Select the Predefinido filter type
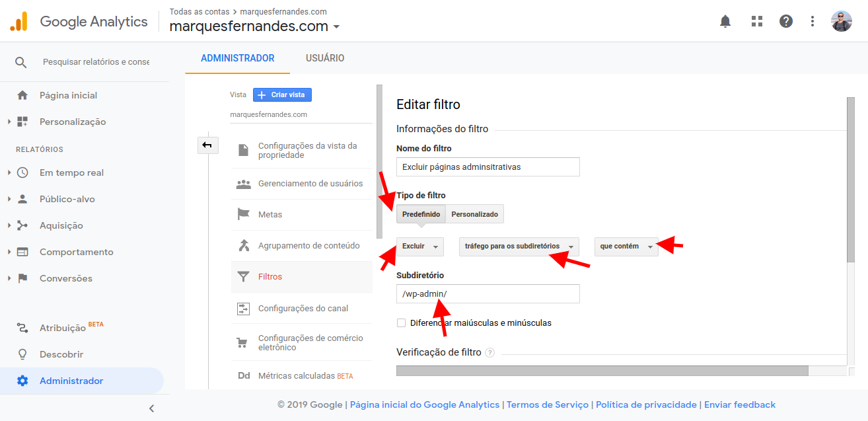 tap(421, 214)
